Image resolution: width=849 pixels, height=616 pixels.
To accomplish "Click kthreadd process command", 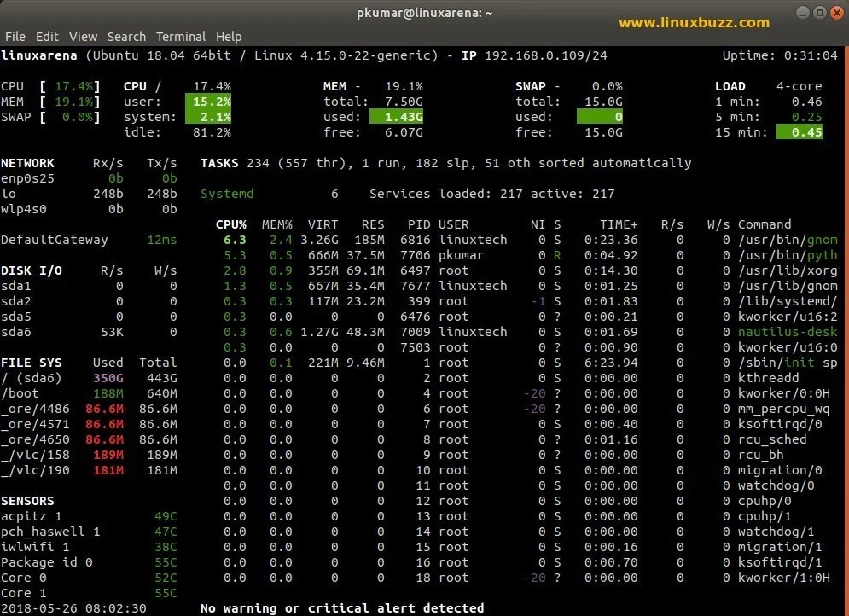I will (768, 378).
